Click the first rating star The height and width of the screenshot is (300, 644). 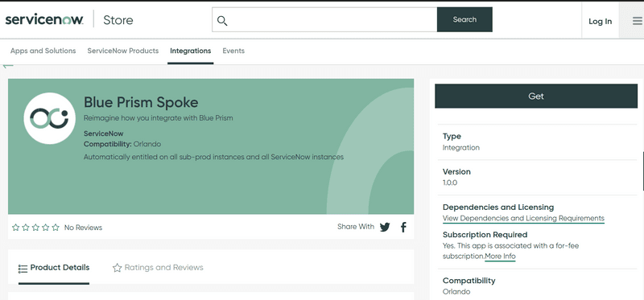[15, 228]
